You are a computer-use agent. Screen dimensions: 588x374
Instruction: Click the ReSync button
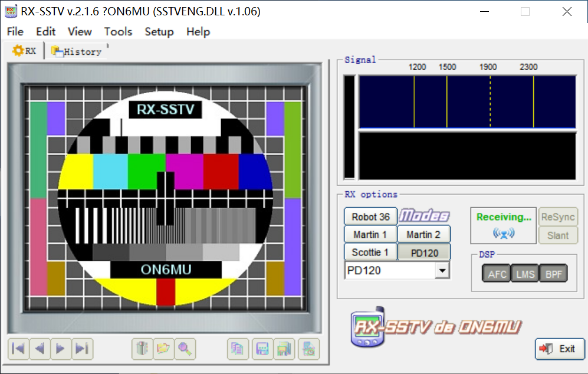pyautogui.click(x=558, y=216)
